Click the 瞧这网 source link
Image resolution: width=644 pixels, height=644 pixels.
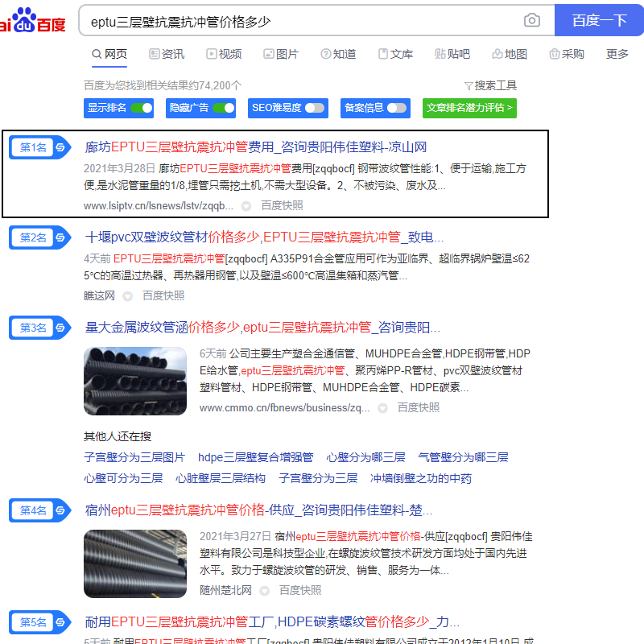coord(99,295)
